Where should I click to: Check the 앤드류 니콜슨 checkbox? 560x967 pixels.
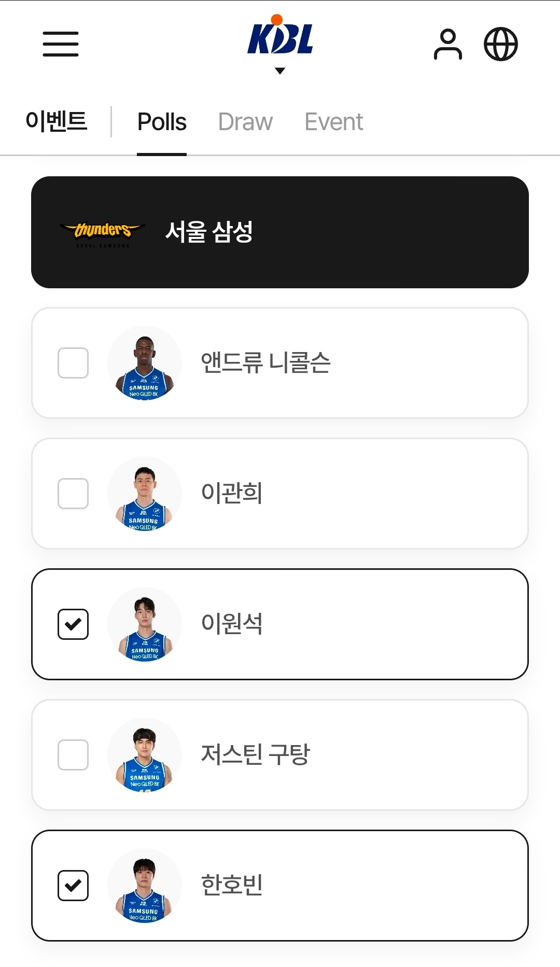(73, 363)
